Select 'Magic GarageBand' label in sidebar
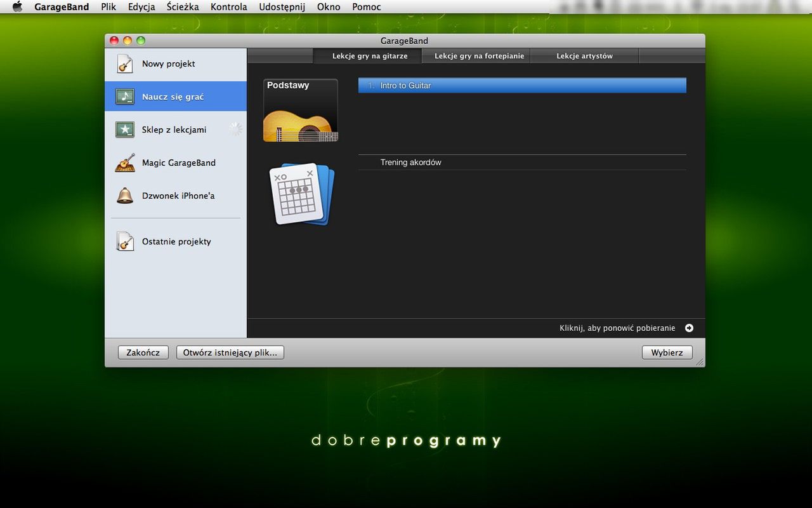 (179, 163)
